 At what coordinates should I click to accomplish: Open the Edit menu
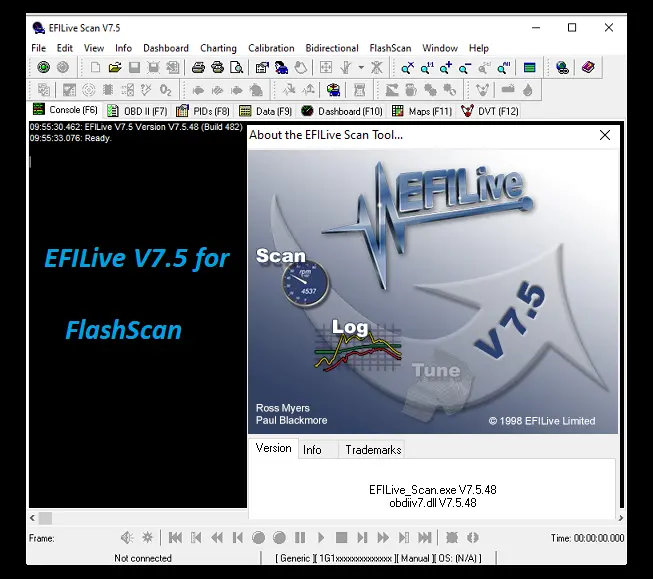[65, 48]
